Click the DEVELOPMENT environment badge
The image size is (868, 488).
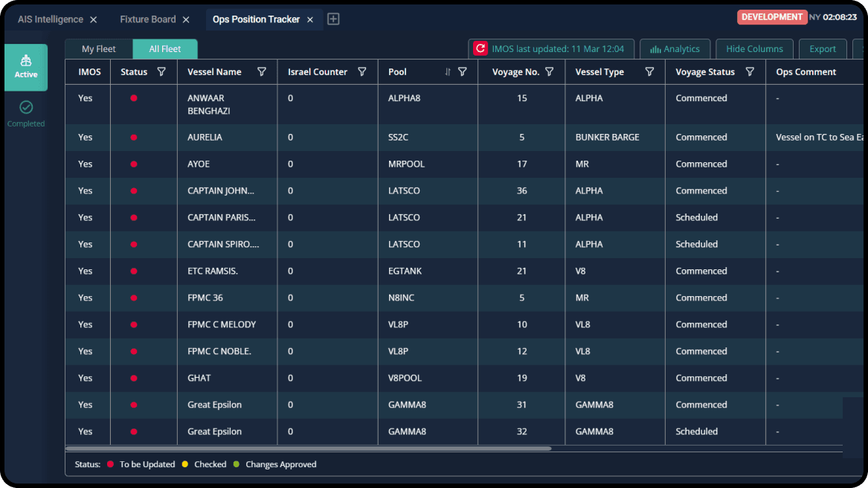(x=771, y=17)
